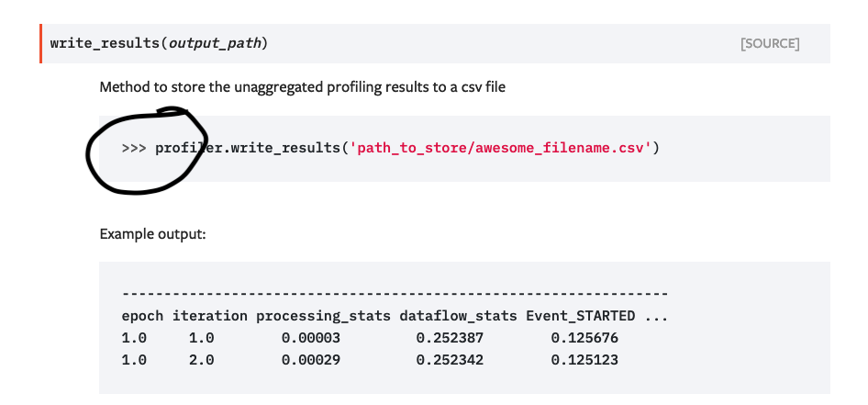The image size is (868, 405).
Task: Click the processing_stats value 0.00003
Action: point(310,338)
